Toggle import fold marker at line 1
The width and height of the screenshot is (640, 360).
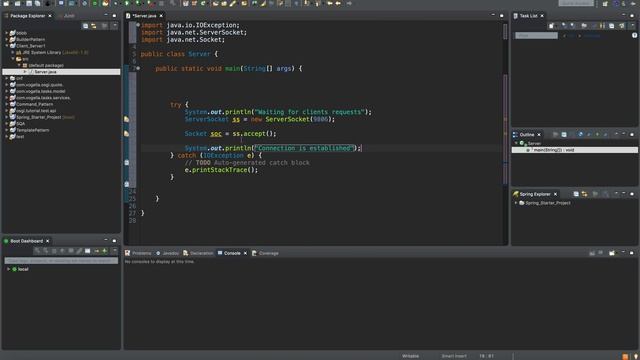pyautogui.click(x=138, y=25)
